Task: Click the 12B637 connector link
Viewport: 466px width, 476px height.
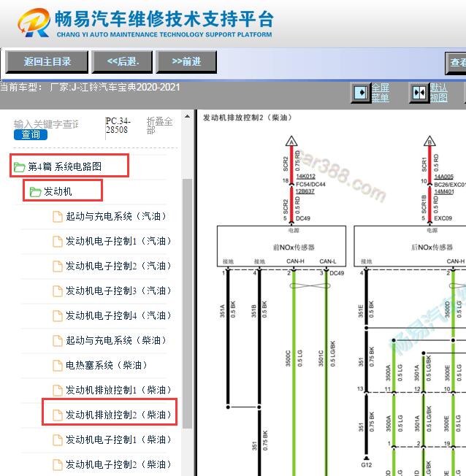Action: pyautogui.click(x=305, y=191)
